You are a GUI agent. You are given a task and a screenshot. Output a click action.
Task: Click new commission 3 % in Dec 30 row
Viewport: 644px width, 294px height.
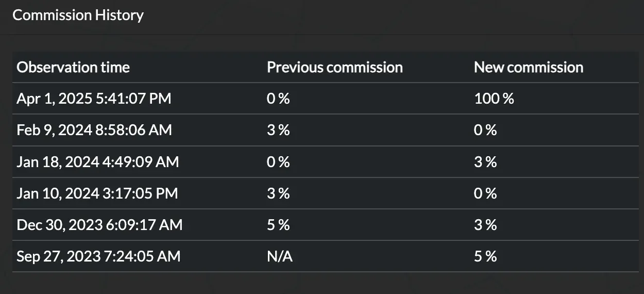(485, 225)
